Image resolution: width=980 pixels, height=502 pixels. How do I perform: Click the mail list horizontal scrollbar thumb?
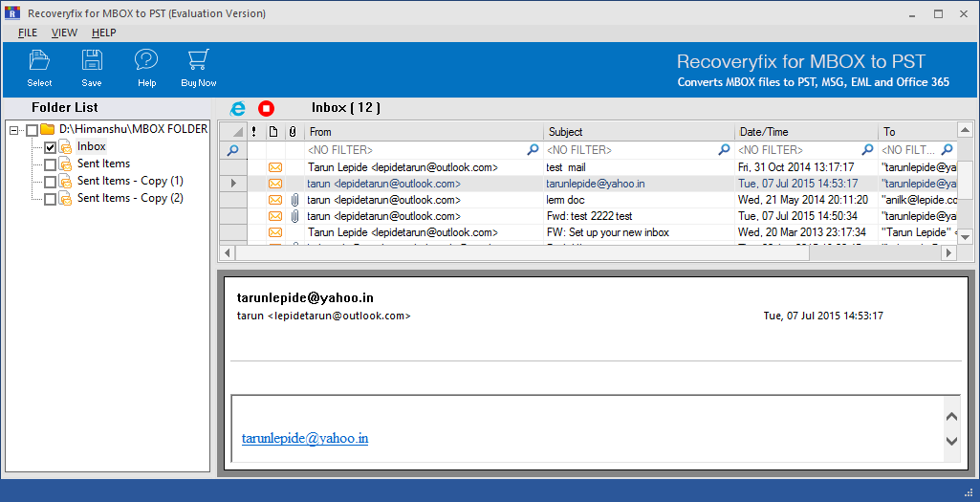(522, 253)
